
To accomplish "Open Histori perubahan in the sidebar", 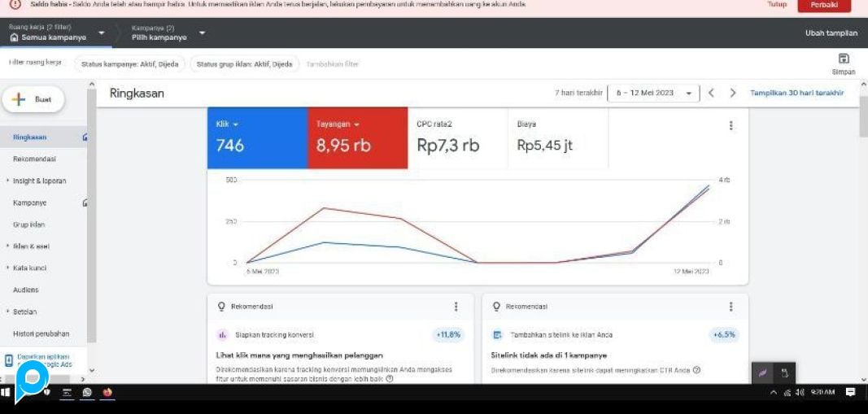I will [41, 333].
